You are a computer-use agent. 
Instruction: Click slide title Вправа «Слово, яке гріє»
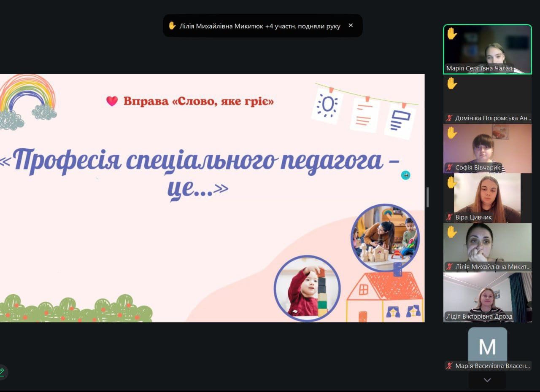pyautogui.click(x=198, y=101)
